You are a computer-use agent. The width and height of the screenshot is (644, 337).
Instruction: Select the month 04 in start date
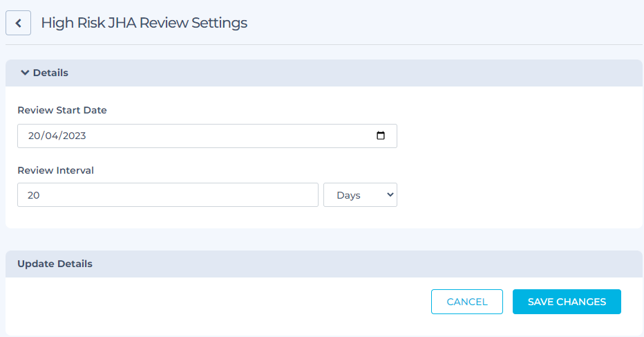(51, 136)
